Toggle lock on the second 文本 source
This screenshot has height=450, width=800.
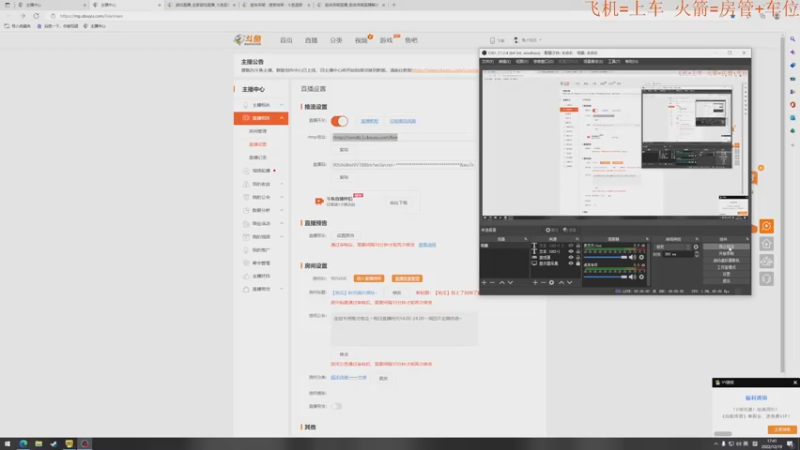578,252
